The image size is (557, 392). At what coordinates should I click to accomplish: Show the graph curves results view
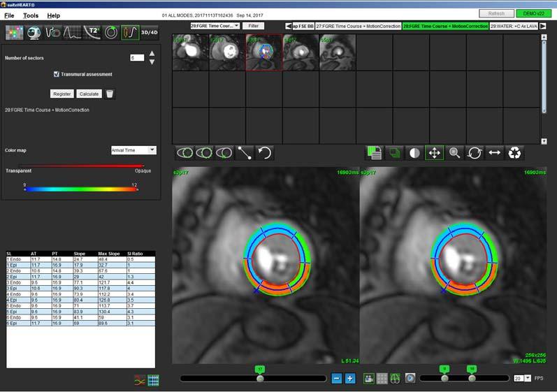click(140, 380)
